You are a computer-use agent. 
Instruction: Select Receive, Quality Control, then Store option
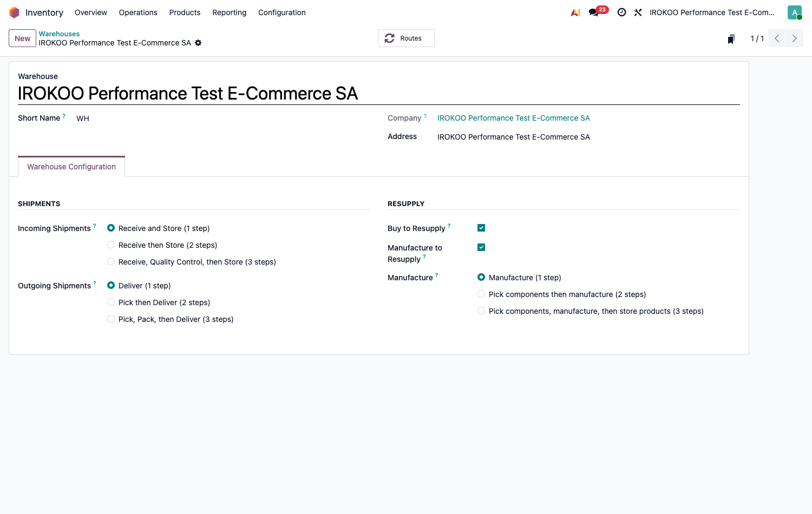coord(111,262)
